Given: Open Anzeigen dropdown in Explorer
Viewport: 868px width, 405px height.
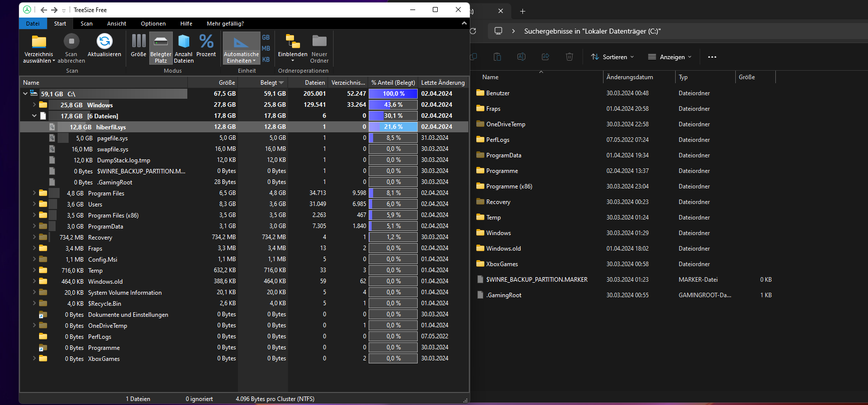Looking at the screenshot, I should click(x=670, y=57).
